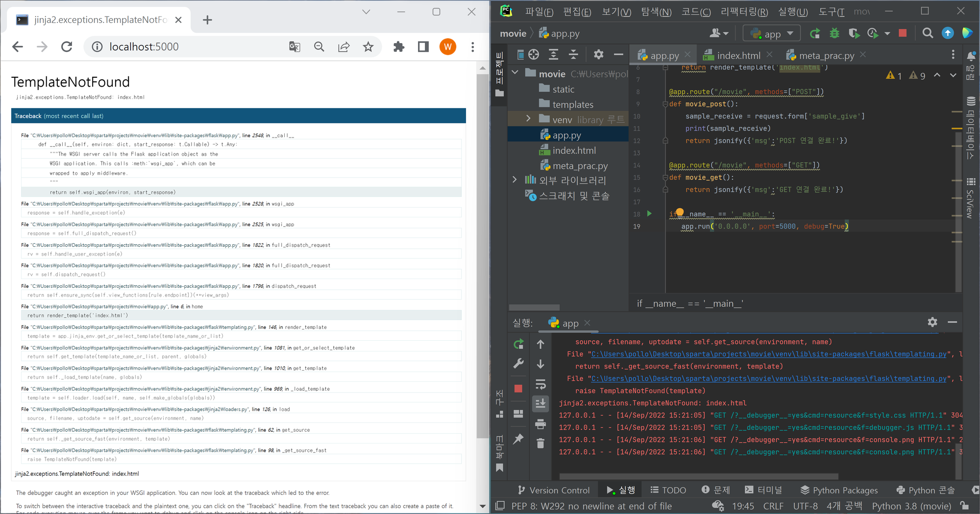Clear run console with the trash icon
Screen dimensions: 980x514
(x=540, y=444)
